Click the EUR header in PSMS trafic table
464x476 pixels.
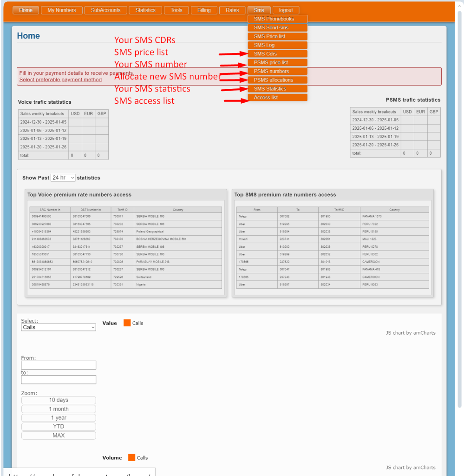pyautogui.click(x=421, y=112)
